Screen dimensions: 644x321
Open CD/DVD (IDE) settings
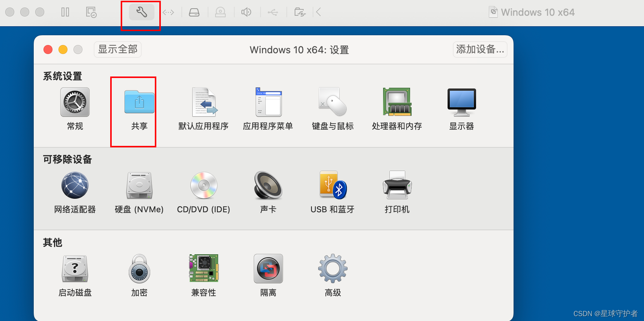point(204,193)
